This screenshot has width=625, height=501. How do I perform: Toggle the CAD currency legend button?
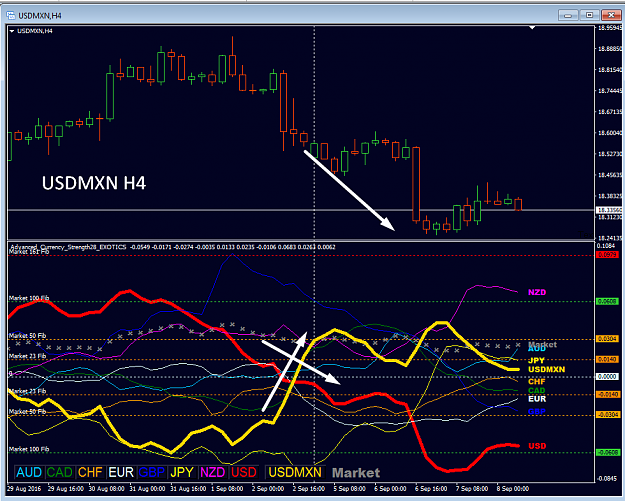click(x=59, y=472)
